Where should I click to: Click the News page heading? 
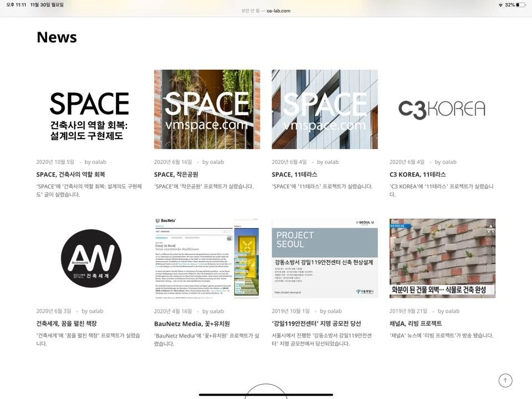click(57, 37)
